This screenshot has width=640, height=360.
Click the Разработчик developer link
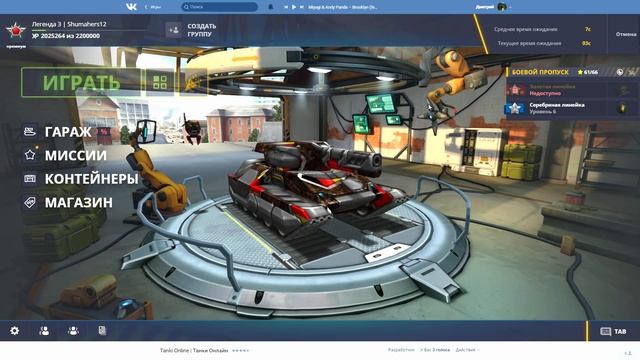401,350
